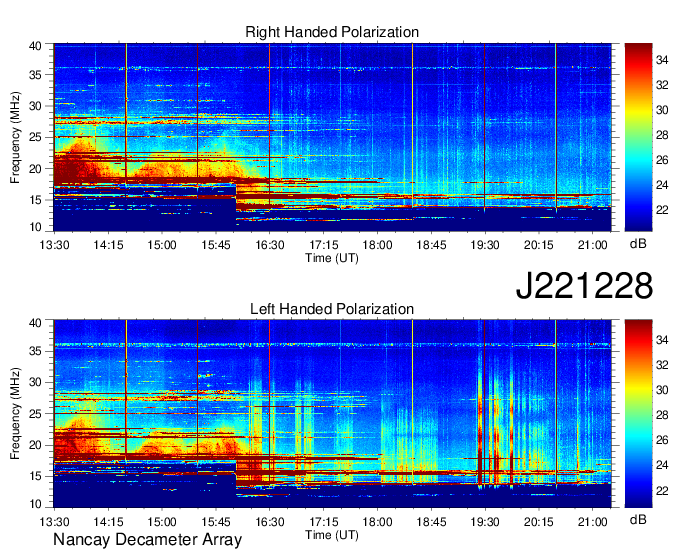The image size is (680, 552).
Task: Click "Time (UT)" label under lower plot
Action: pyautogui.click(x=332, y=535)
